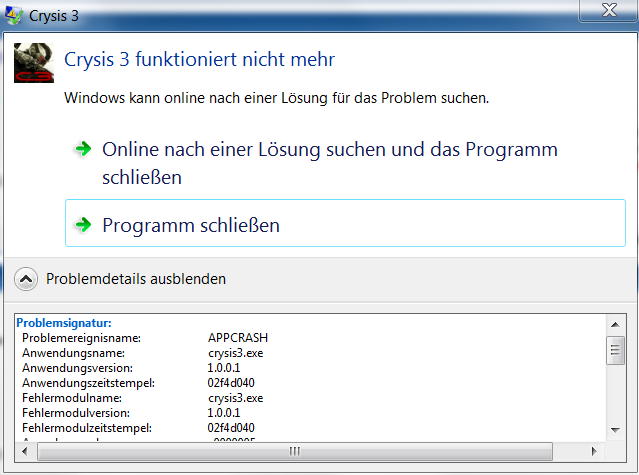
Task: Choose Programm schließen option
Action: (345, 223)
